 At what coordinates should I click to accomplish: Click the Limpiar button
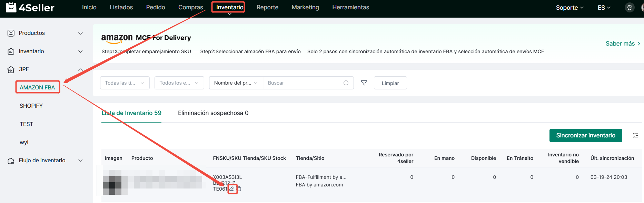click(390, 83)
